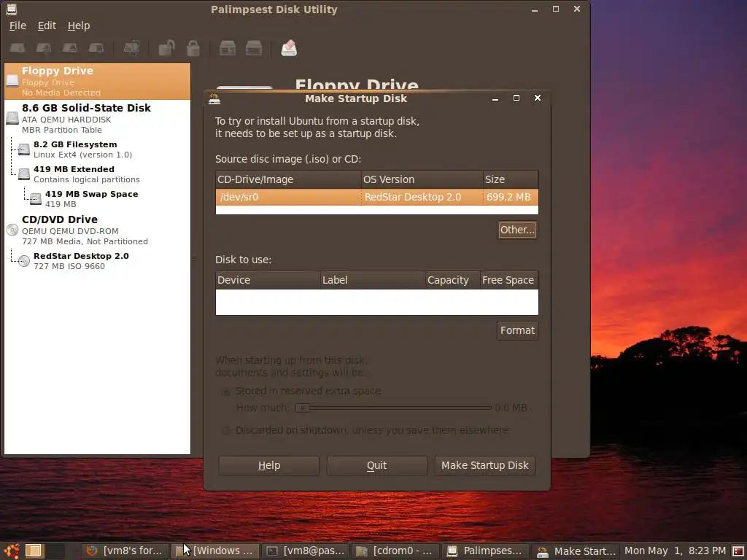Click the Other... source image button
The width and height of the screenshot is (747, 560).
[x=517, y=230]
